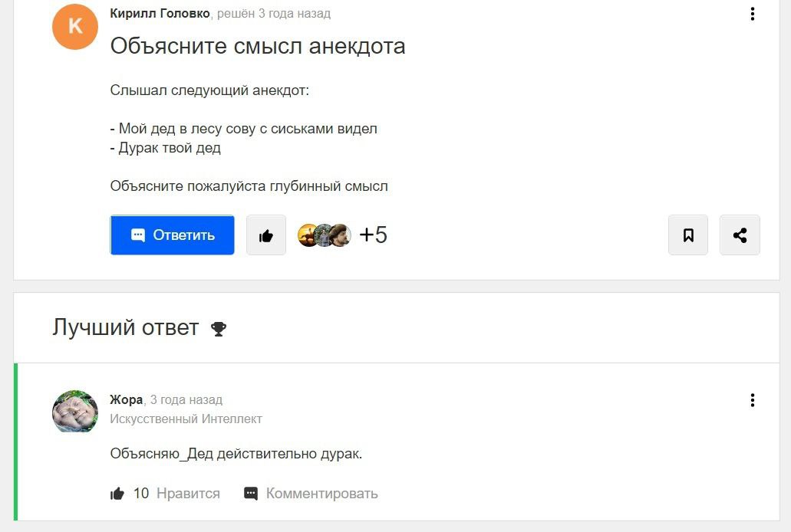Click the Нравится label under the answer

click(x=188, y=493)
